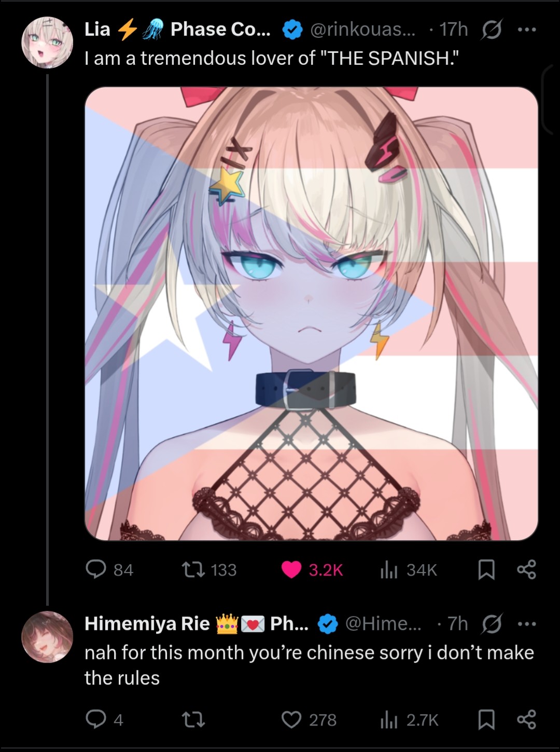560x752 pixels.
Task: Open Lia's profile avatar
Action: coord(47,43)
